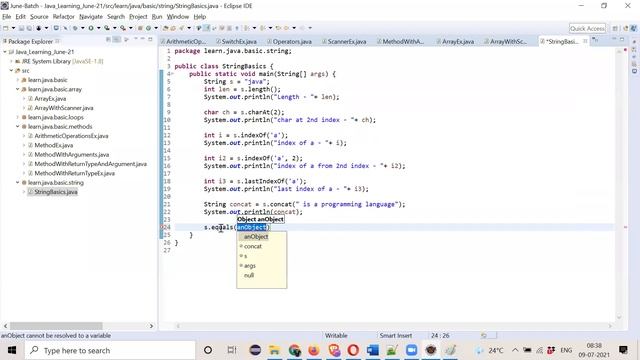Open the File menu
The width and height of the screenshot is (640, 360).
pos(7,17)
